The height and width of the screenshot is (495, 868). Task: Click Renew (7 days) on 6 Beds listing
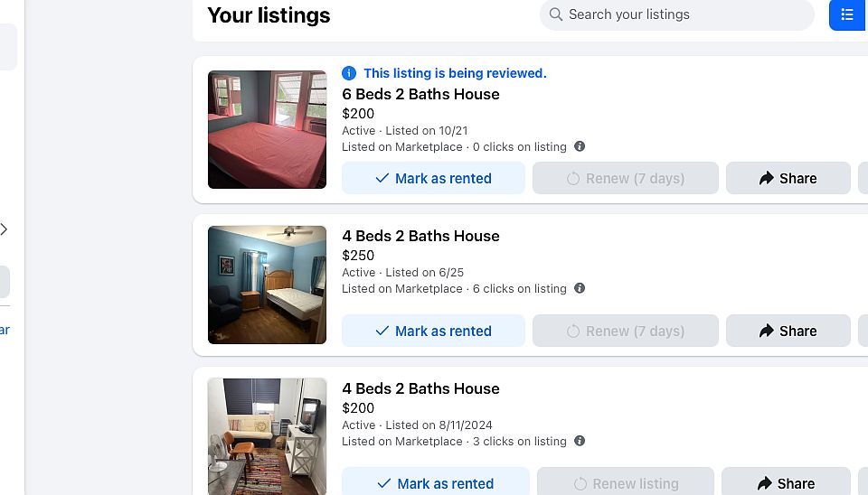(x=625, y=179)
